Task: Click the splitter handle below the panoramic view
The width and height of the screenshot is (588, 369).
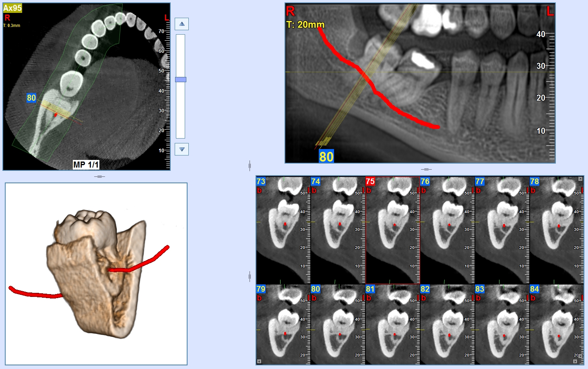Action: (426, 169)
